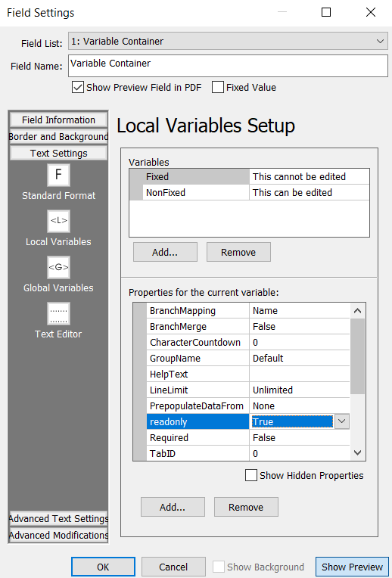Click Remove under the Variables list
The height and width of the screenshot is (578, 392).
point(238,252)
